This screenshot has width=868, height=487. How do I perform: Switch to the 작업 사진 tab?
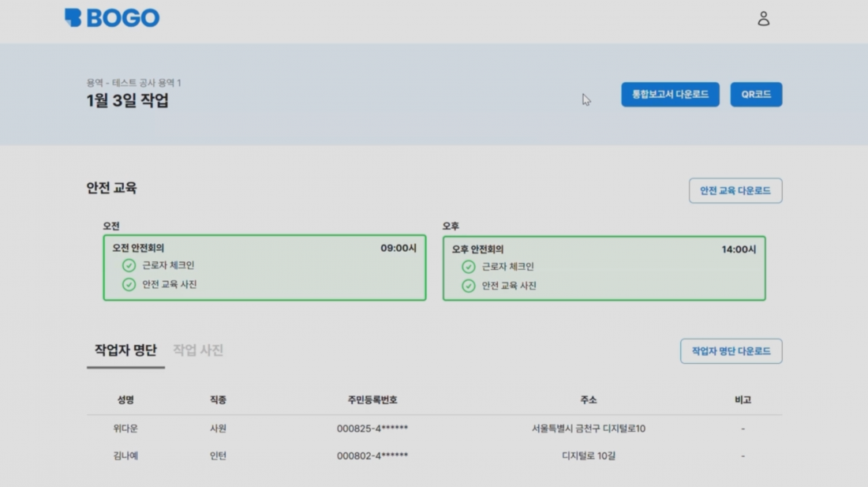(x=198, y=350)
